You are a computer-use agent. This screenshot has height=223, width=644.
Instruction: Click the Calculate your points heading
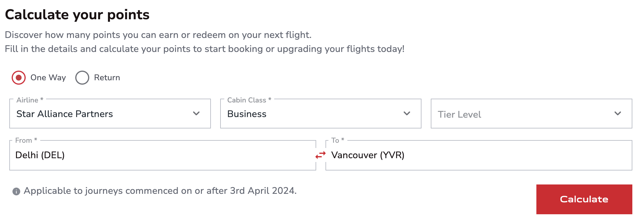coord(77,15)
